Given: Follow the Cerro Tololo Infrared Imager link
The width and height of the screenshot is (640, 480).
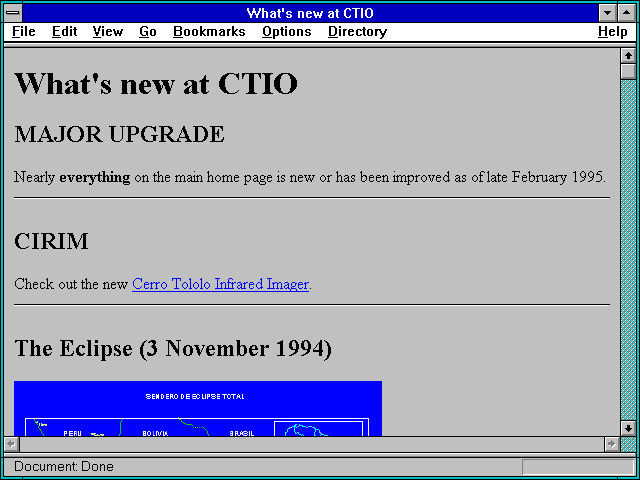Looking at the screenshot, I should (220, 284).
